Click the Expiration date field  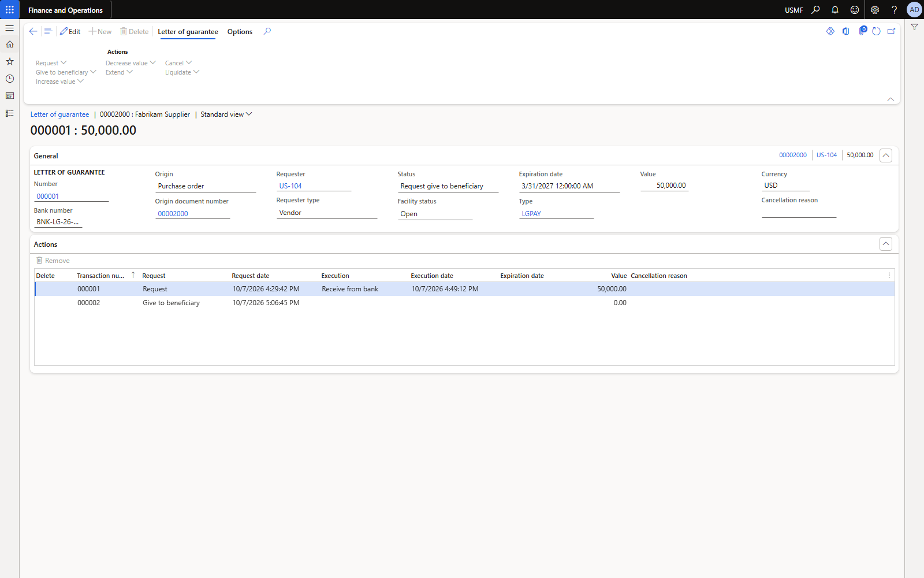pos(569,186)
